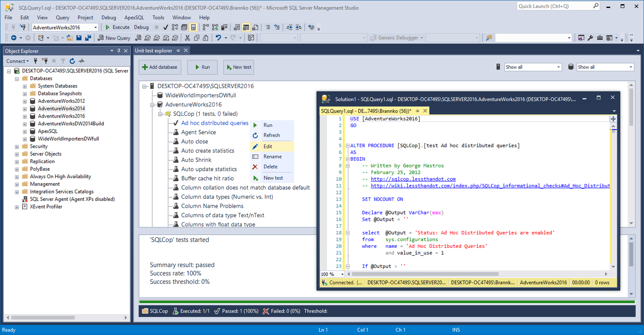Click the Add database button

(160, 67)
